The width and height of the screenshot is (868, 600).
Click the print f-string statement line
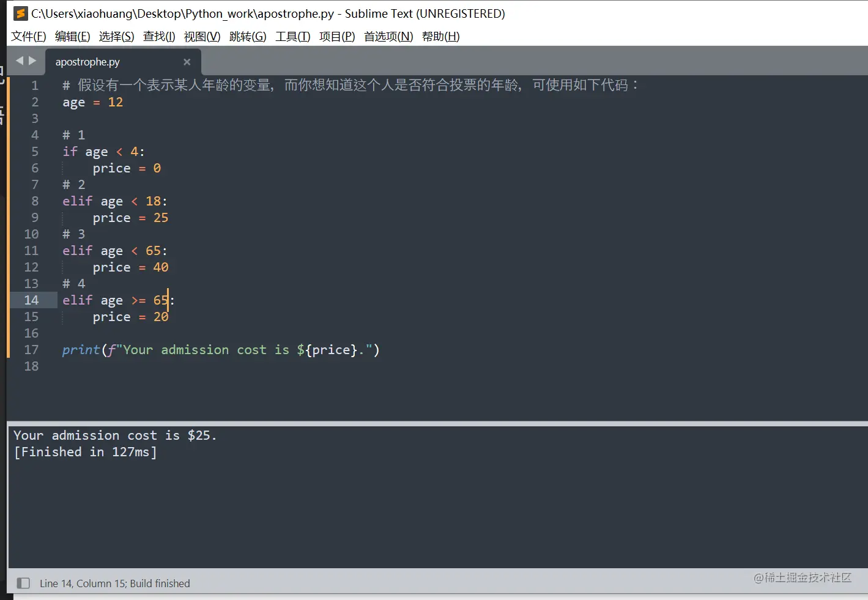[x=221, y=350]
